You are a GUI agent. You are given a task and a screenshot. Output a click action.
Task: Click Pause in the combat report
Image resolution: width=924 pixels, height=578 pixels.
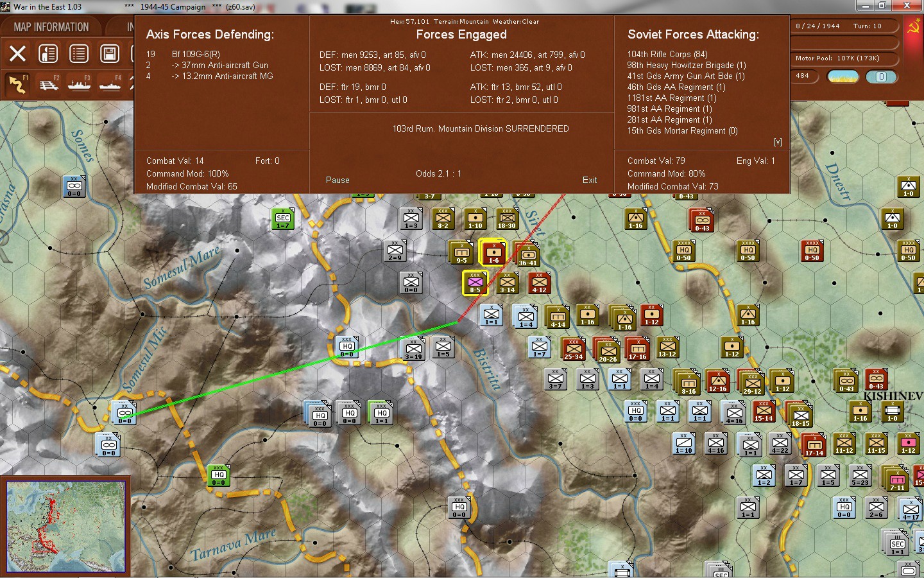pos(338,180)
